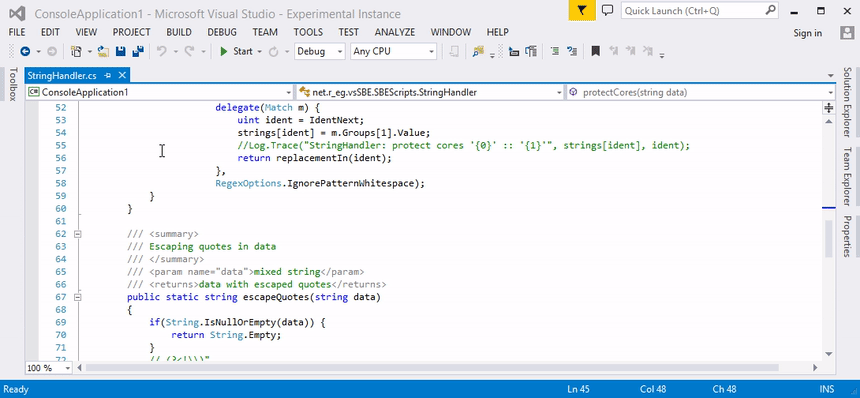Click the vertical scrollbar thumb in the editor
The width and height of the screenshot is (860, 398).
(829, 238)
